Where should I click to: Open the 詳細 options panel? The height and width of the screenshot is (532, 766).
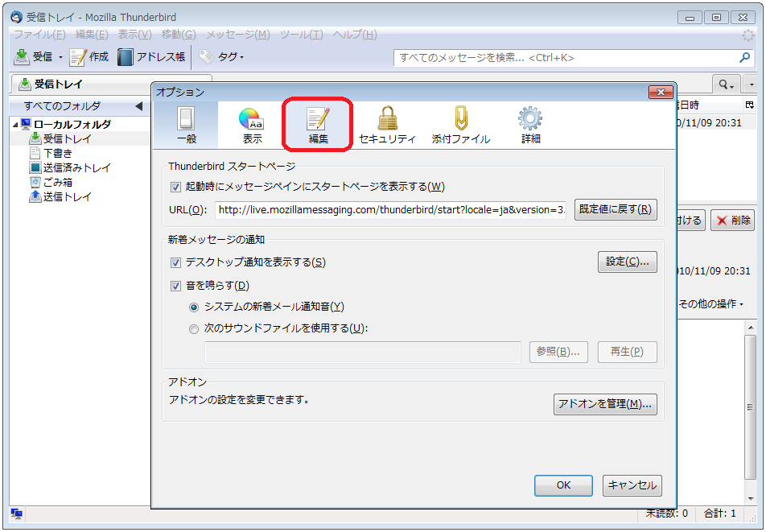[530, 125]
